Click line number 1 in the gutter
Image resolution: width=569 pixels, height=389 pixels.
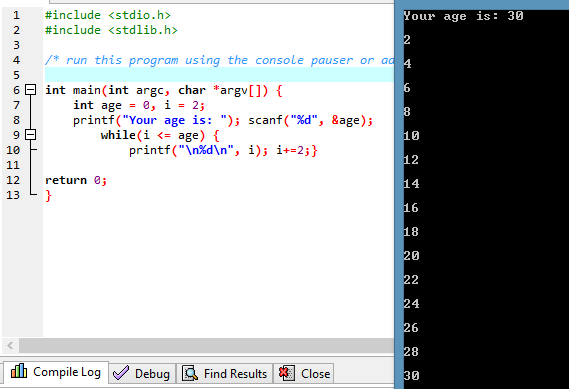tap(16, 15)
